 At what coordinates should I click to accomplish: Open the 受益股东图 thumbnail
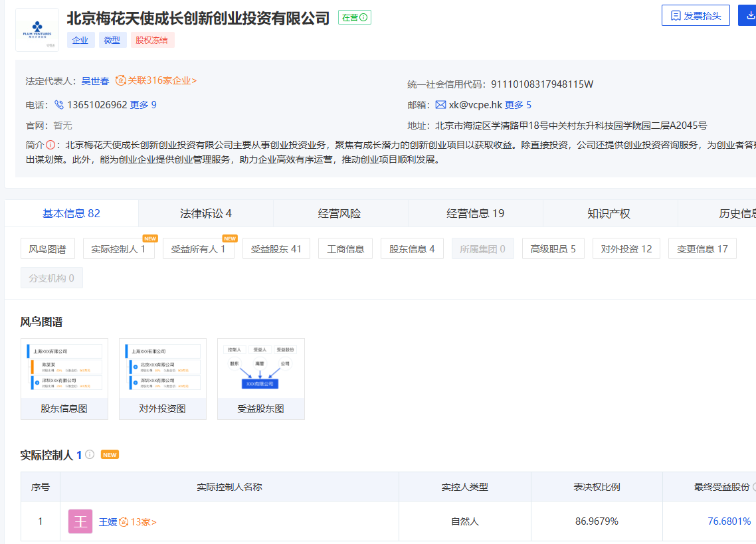click(x=261, y=379)
